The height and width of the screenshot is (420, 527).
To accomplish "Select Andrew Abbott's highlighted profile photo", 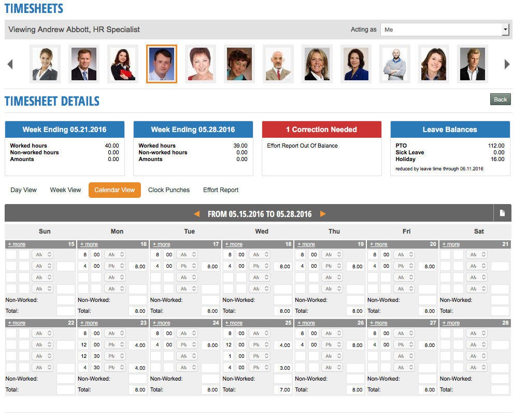I will (161, 63).
